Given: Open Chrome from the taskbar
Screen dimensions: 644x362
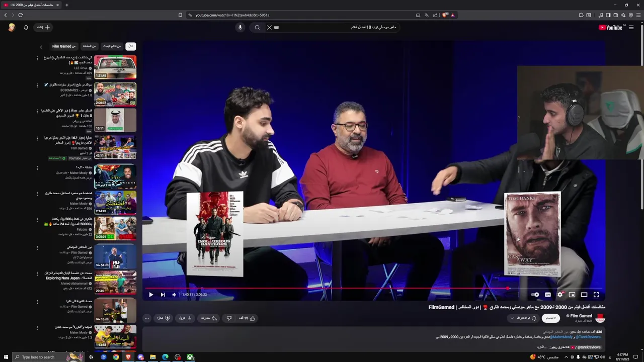Looking at the screenshot, I should [116, 357].
